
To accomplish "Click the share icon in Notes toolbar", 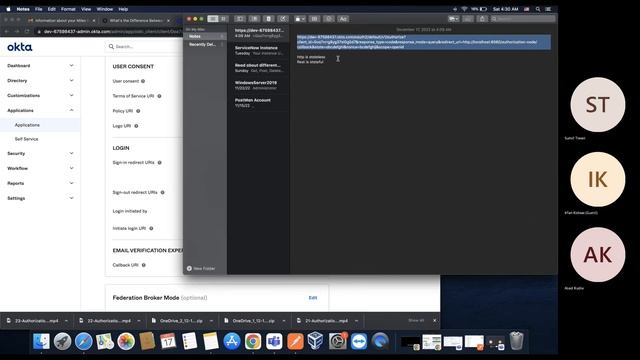I will coord(482,19).
